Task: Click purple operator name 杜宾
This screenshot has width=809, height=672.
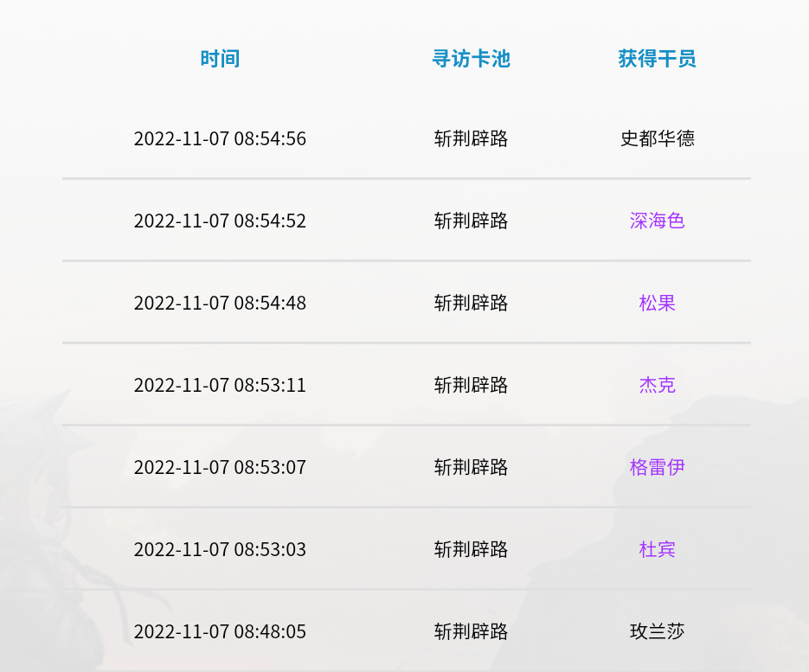Action: click(657, 549)
